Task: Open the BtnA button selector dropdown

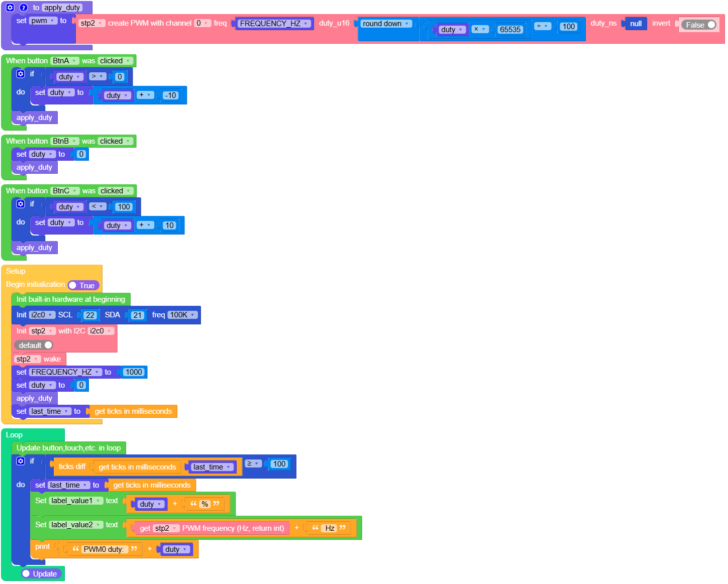Action: coord(65,61)
